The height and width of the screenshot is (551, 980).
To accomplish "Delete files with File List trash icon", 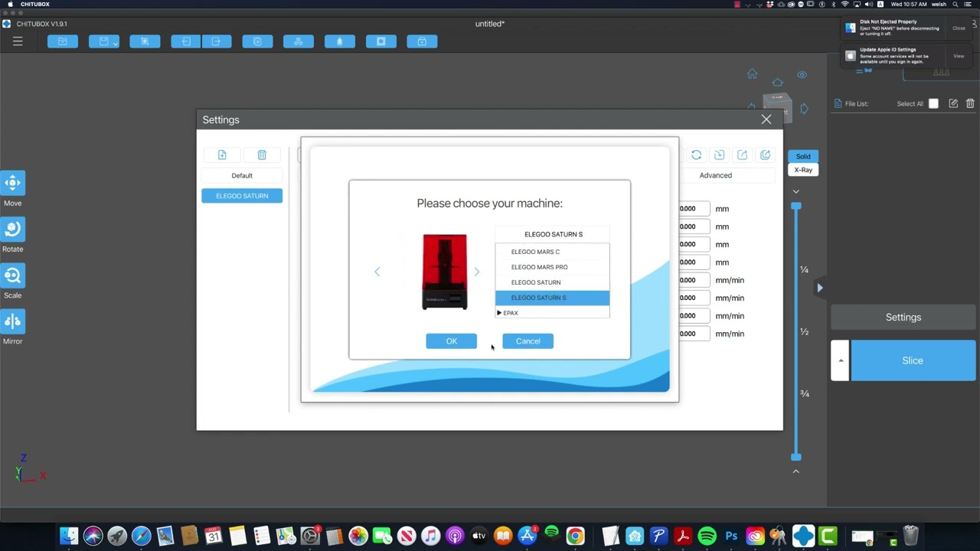I will [x=970, y=103].
